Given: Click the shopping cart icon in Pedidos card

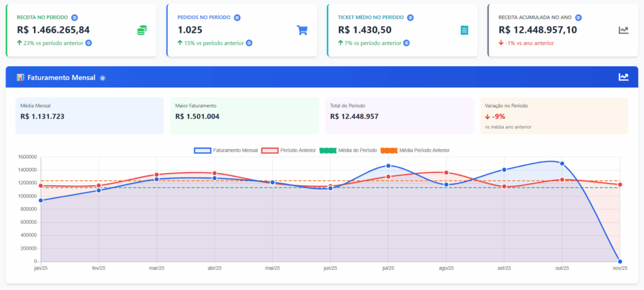Looking at the screenshot, I should pyautogui.click(x=303, y=30).
